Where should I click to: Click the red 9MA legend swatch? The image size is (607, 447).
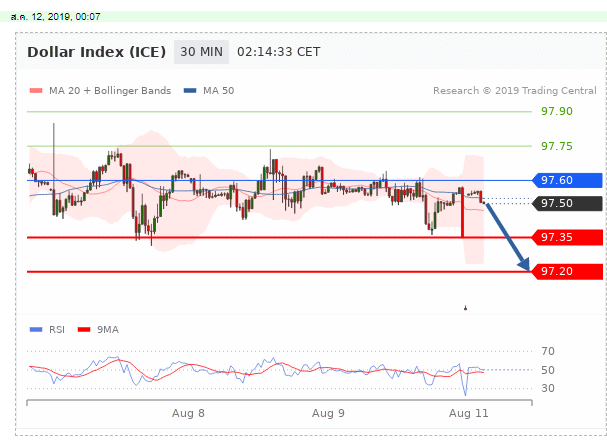pos(84,330)
